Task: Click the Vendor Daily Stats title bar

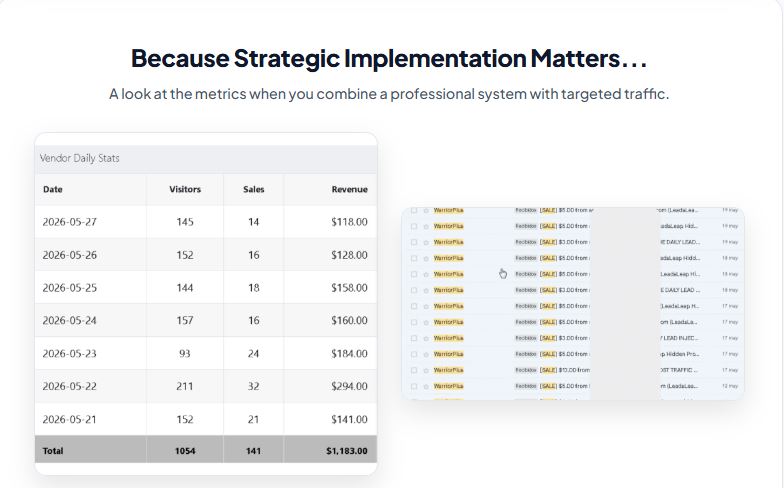Action: (206, 158)
